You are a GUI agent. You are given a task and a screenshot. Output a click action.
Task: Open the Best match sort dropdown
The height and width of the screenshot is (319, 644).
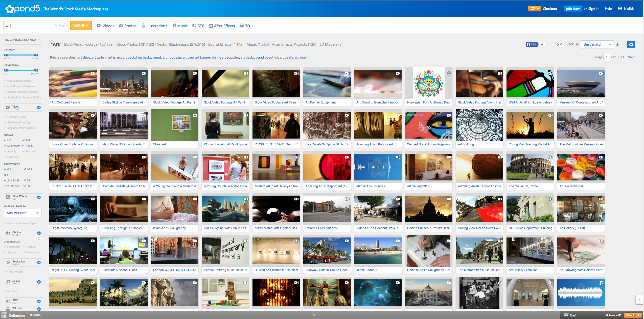coord(597,44)
